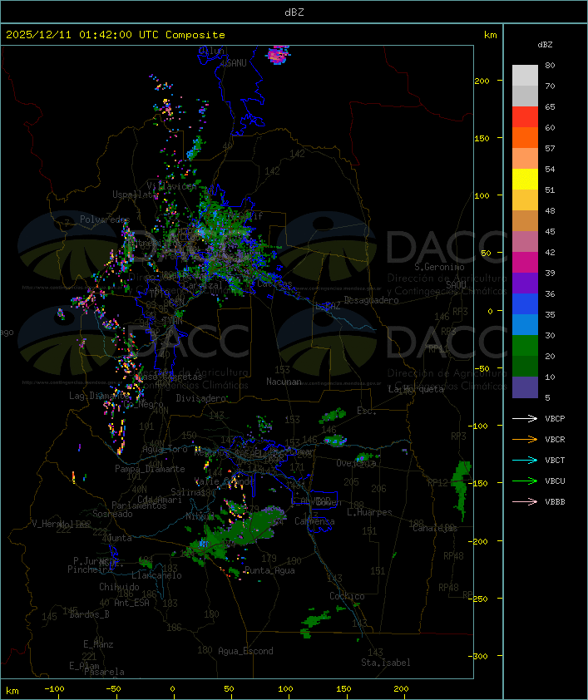Click the Punta_Agua place label
The height and width of the screenshot is (700, 588).
(269, 570)
